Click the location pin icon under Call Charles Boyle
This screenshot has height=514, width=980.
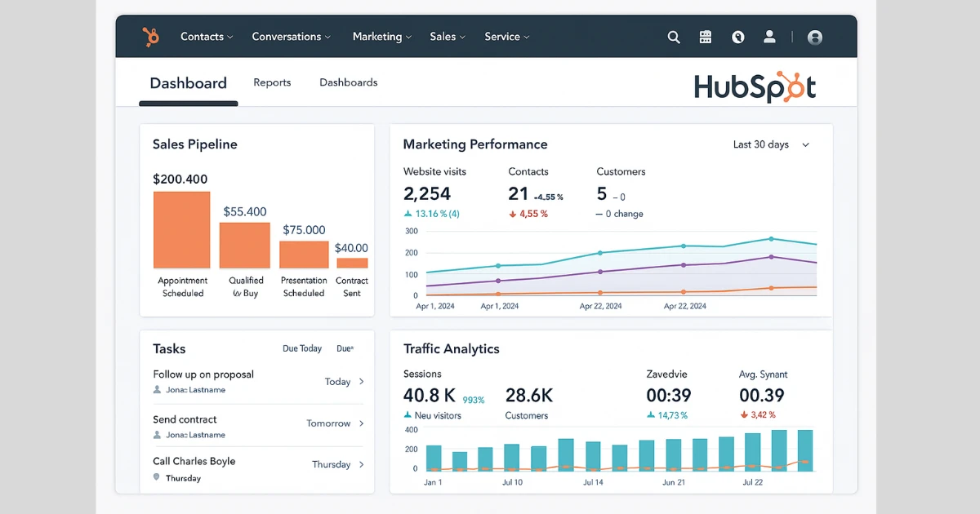point(157,477)
